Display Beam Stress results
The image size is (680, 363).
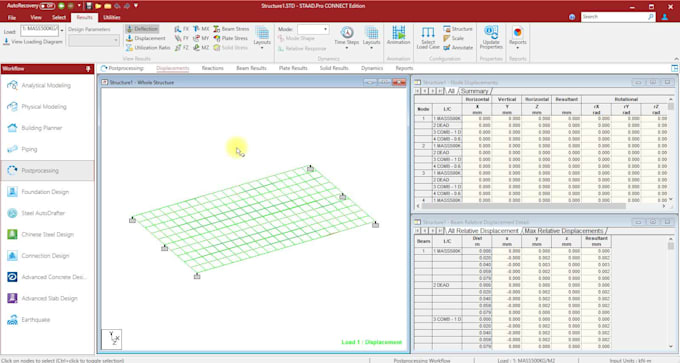pyautogui.click(x=231, y=29)
